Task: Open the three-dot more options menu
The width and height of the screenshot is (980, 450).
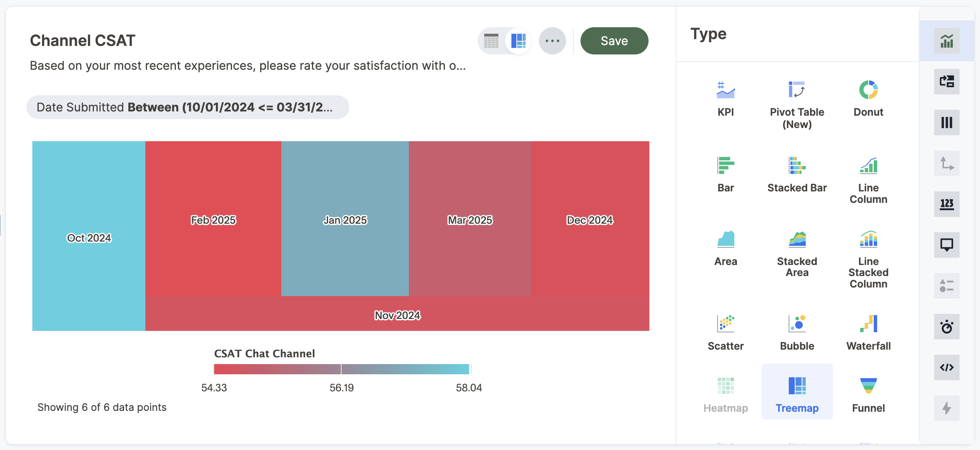Action: (x=552, y=41)
